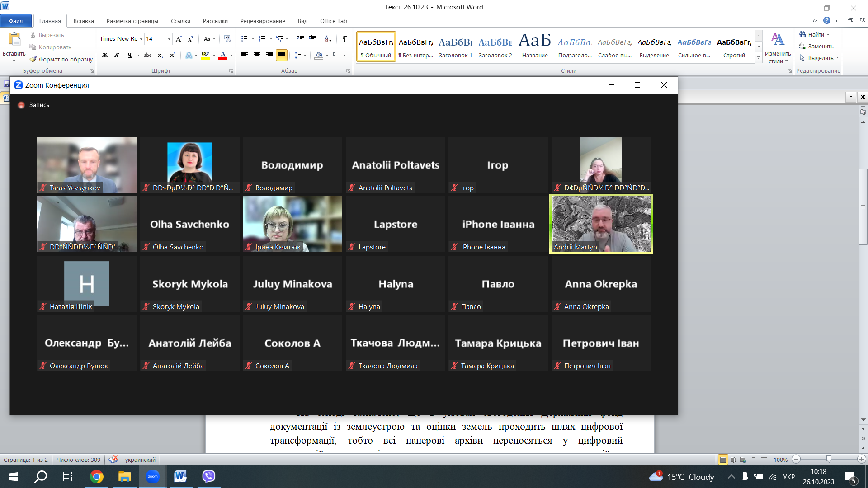Click the shading paint bucket icon

tap(319, 55)
